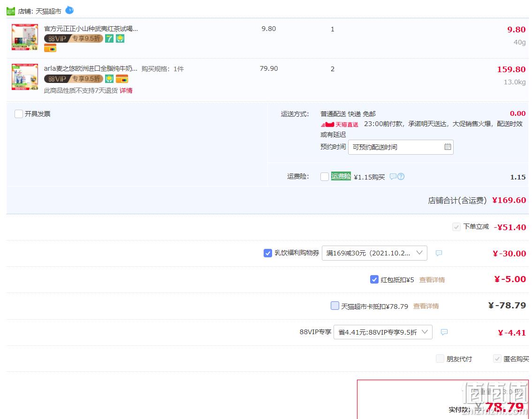Tick the 天猫超市卡抵扣¥78.79 checkbox
Image resolution: width=532 pixels, height=419 pixels.
click(335, 306)
